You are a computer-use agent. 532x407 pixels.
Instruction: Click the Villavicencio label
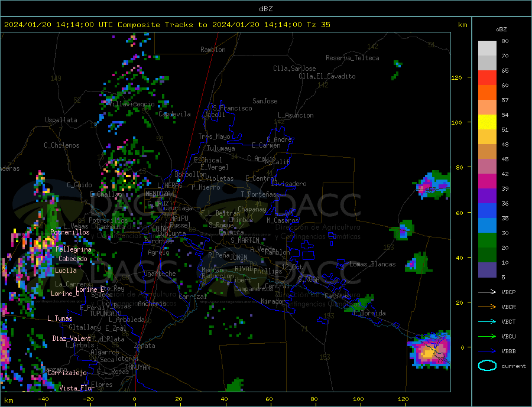[132, 104]
